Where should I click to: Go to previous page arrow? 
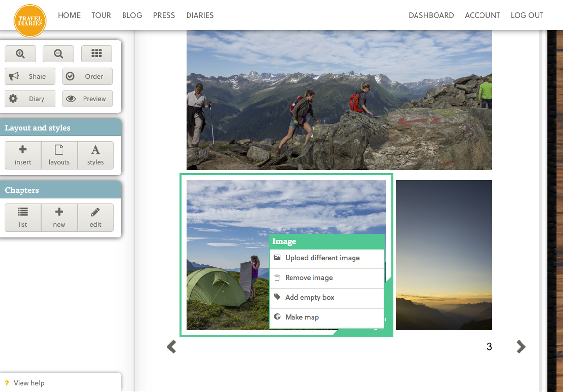tap(171, 347)
